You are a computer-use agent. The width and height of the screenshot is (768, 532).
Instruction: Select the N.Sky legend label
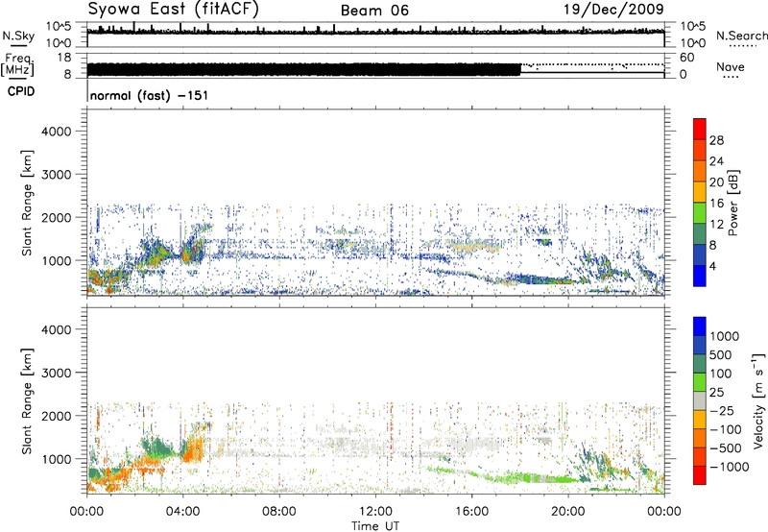pyautogui.click(x=18, y=36)
